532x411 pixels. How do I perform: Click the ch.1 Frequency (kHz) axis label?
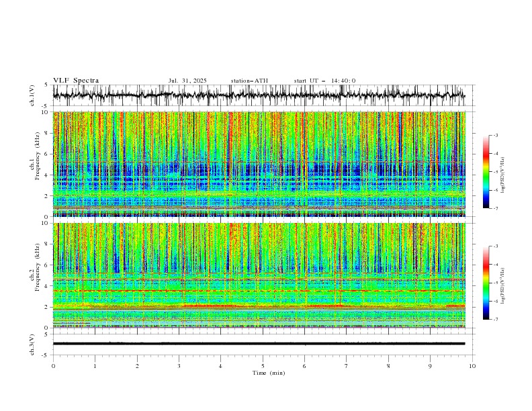pyautogui.click(x=37, y=164)
